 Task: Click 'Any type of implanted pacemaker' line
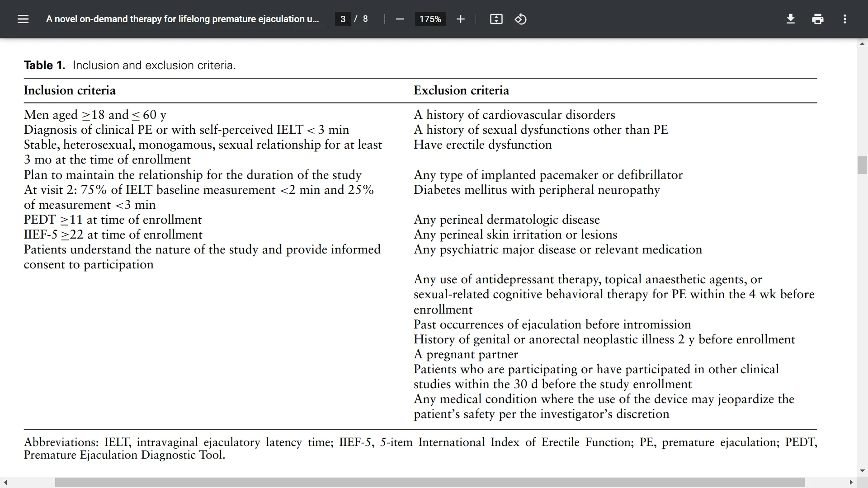pyautogui.click(x=548, y=175)
